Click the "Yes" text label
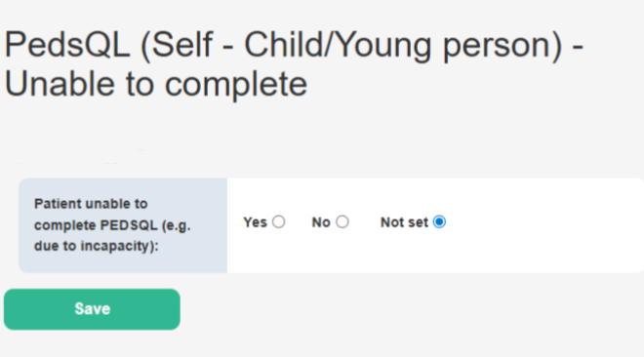 pyautogui.click(x=255, y=222)
